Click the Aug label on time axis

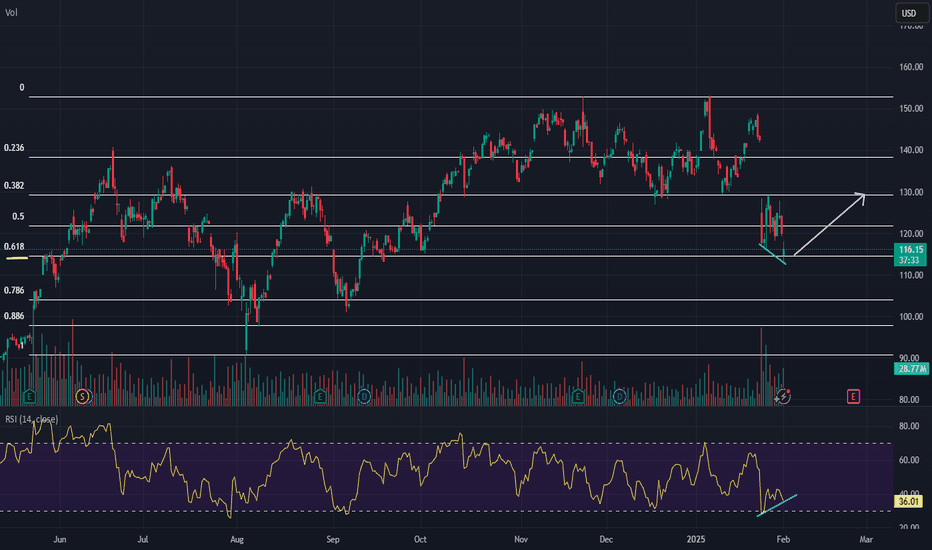[237, 539]
